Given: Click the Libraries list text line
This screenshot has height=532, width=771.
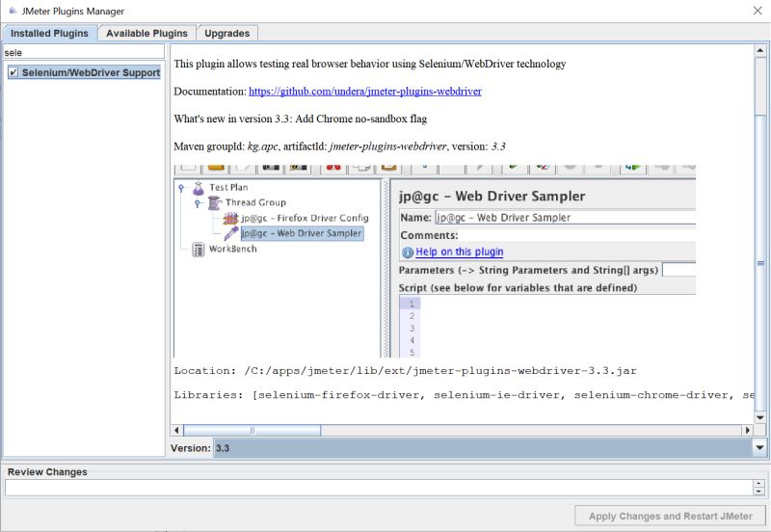Looking at the screenshot, I should [464, 395].
